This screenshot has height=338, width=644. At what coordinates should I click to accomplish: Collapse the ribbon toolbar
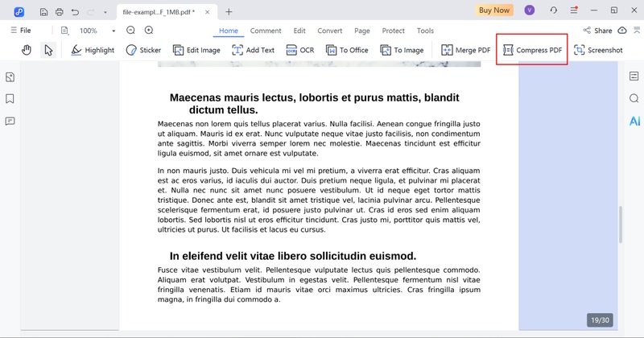pos(637,30)
